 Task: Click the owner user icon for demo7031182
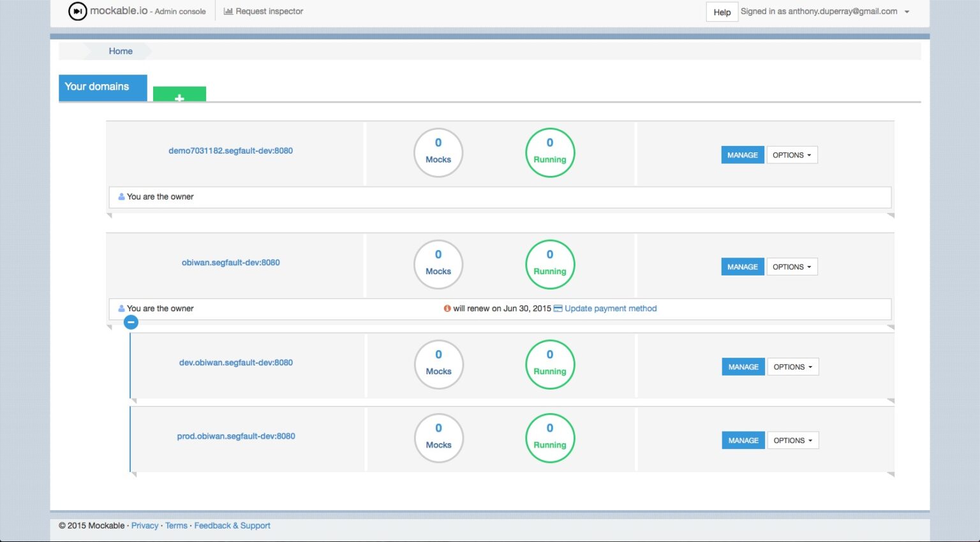(121, 196)
